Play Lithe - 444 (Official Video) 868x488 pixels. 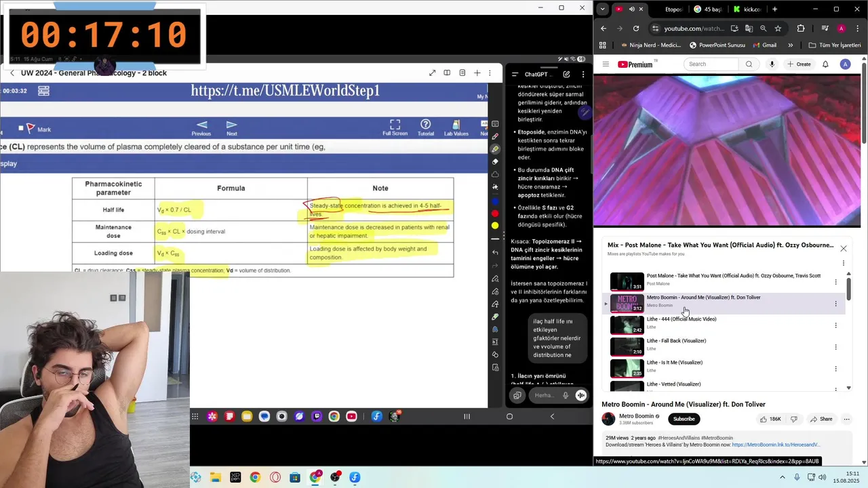tap(722, 325)
